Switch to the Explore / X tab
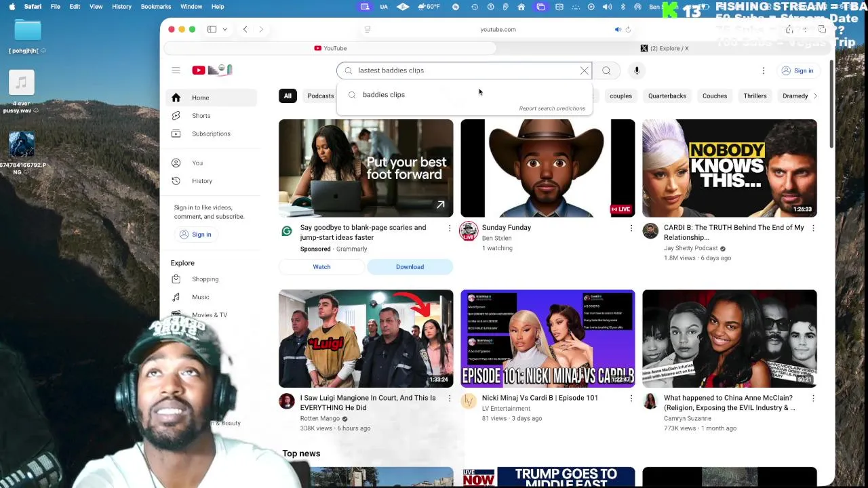Image resolution: width=868 pixels, height=488 pixels. (x=665, y=48)
